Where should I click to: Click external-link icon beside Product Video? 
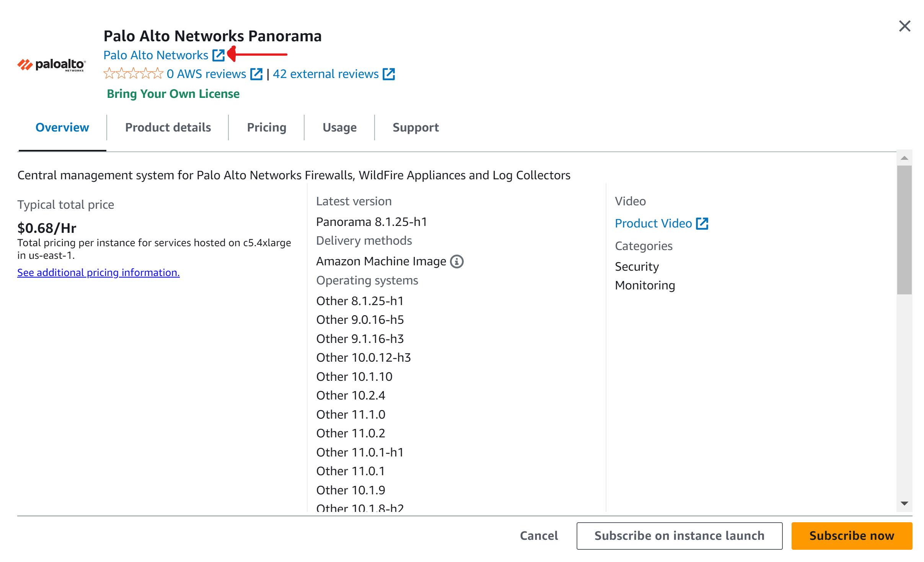click(x=702, y=223)
